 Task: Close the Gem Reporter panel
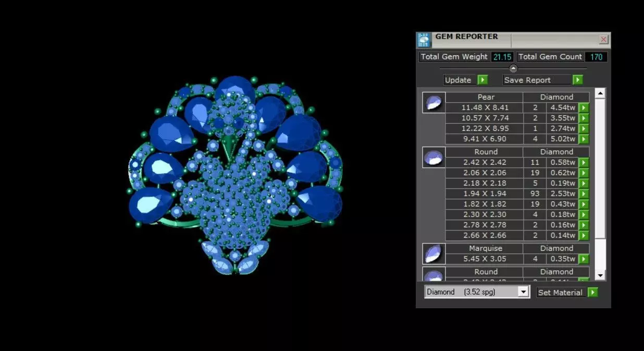coord(603,40)
